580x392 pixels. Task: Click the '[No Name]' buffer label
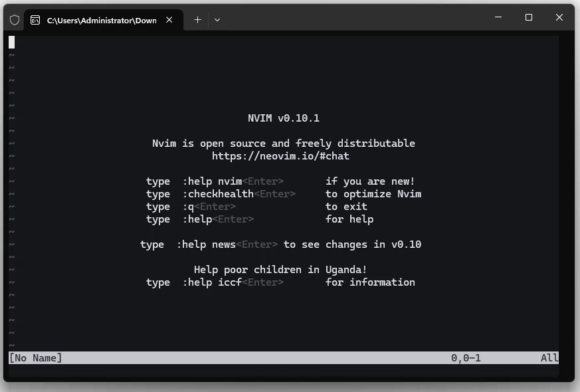tap(35, 357)
